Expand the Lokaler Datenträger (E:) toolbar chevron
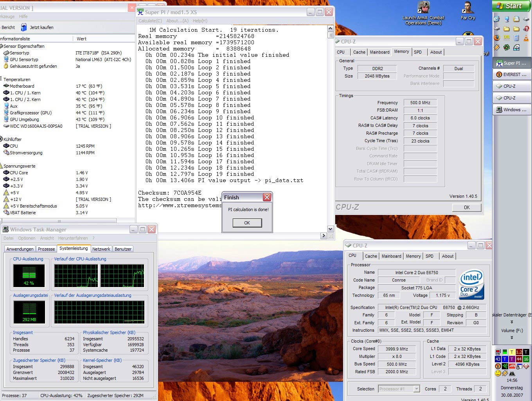 [512, 322]
